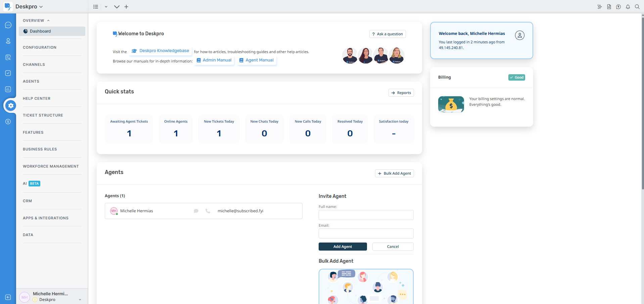Open the Admin Manual link
Screen dimensions: 644x304
pos(214,60)
